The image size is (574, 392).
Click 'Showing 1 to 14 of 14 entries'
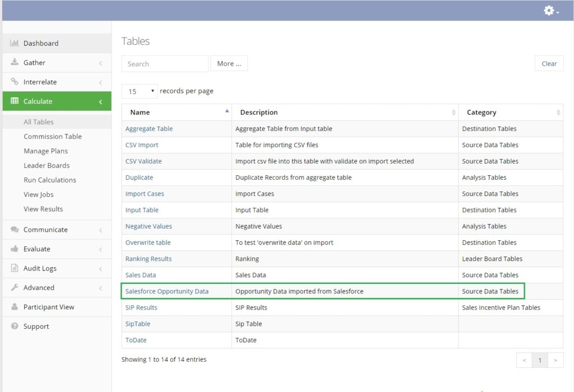[x=164, y=360]
